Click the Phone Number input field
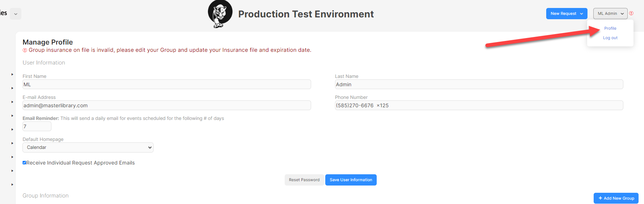Viewport: 644px width, 204px height. click(479, 105)
